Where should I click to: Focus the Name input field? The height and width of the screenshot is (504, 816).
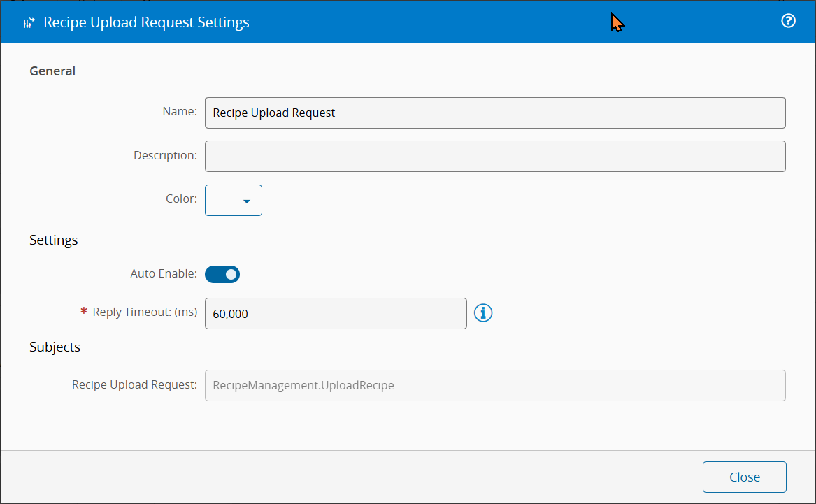click(495, 113)
